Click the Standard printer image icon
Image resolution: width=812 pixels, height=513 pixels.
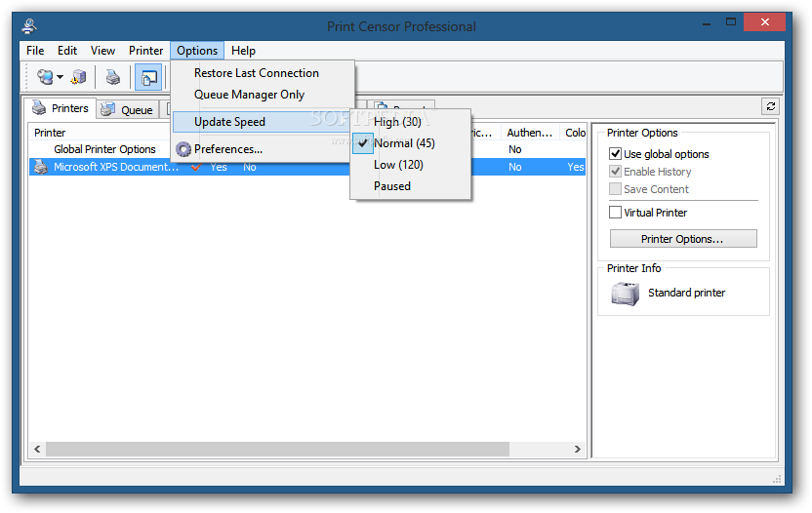click(x=625, y=294)
